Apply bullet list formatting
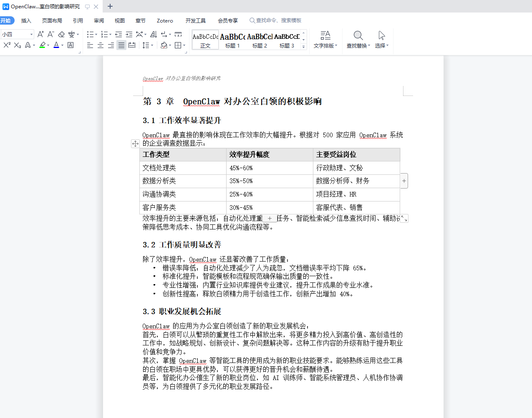532x418 pixels. [90, 34]
